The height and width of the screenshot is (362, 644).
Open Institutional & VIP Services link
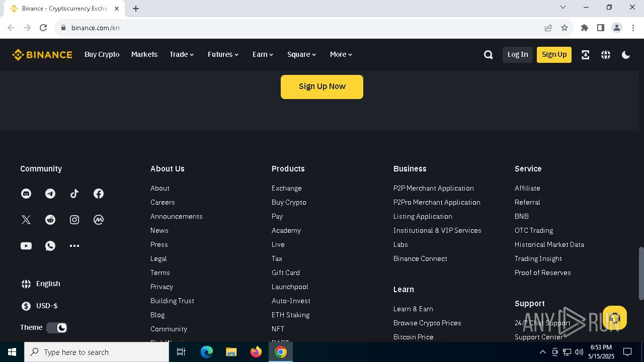(x=437, y=230)
